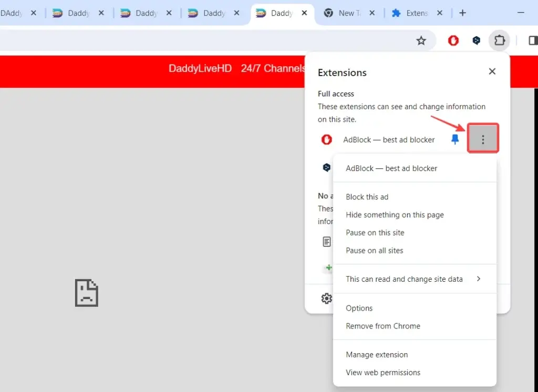Open a new tab with the plus button
Image resolution: width=538 pixels, height=392 pixels.
[x=462, y=13]
